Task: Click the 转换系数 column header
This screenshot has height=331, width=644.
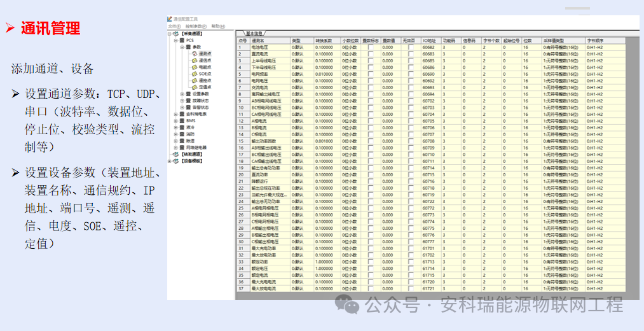Action: click(x=327, y=41)
